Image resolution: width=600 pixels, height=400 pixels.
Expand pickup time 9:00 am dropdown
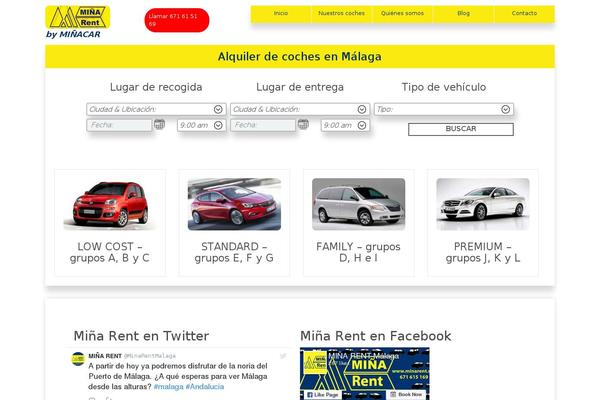tap(202, 125)
